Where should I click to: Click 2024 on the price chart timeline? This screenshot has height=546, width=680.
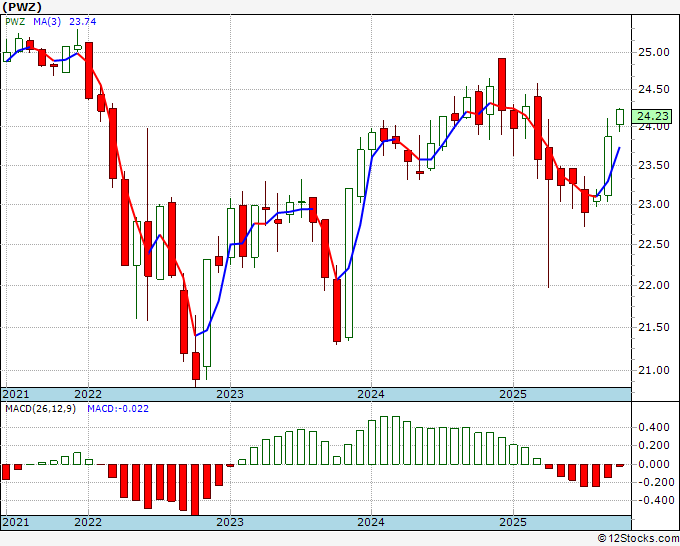371,394
